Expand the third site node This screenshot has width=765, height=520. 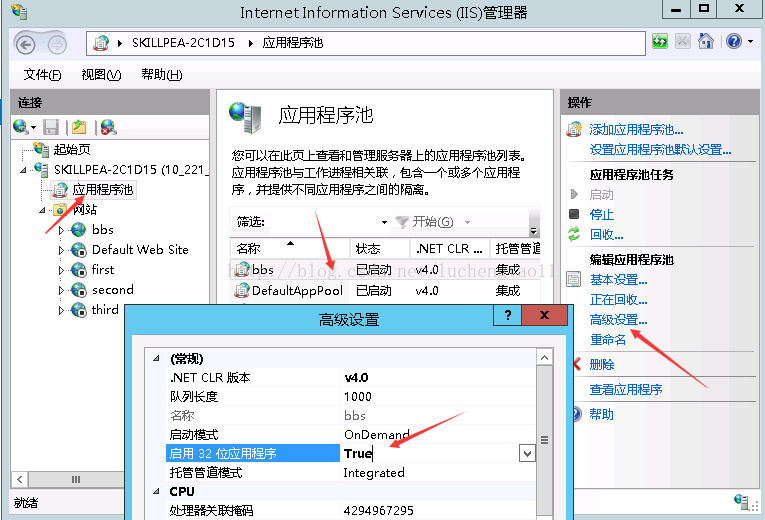61,310
